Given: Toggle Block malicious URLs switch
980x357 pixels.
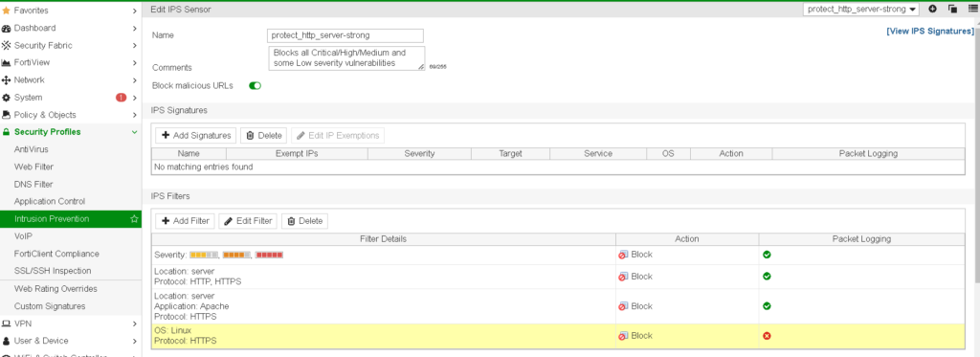Looking at the screenshot, I should click(255, 85).
